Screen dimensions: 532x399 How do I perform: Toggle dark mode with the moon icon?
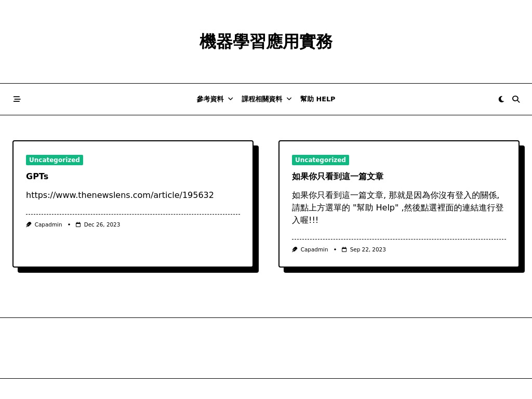[x=501, y=99]
